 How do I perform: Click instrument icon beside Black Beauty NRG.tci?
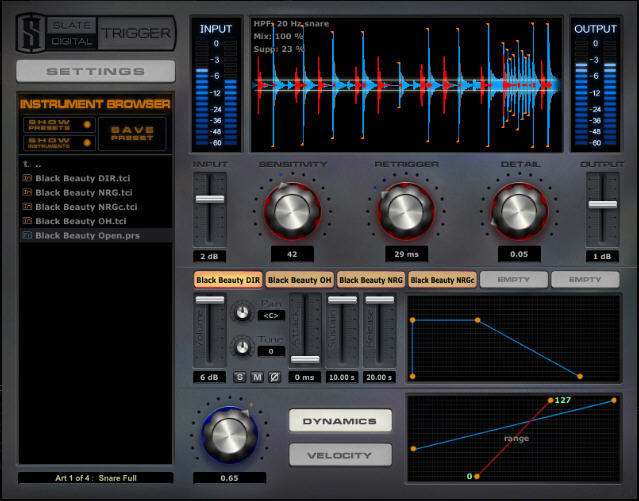click(27, 192)
